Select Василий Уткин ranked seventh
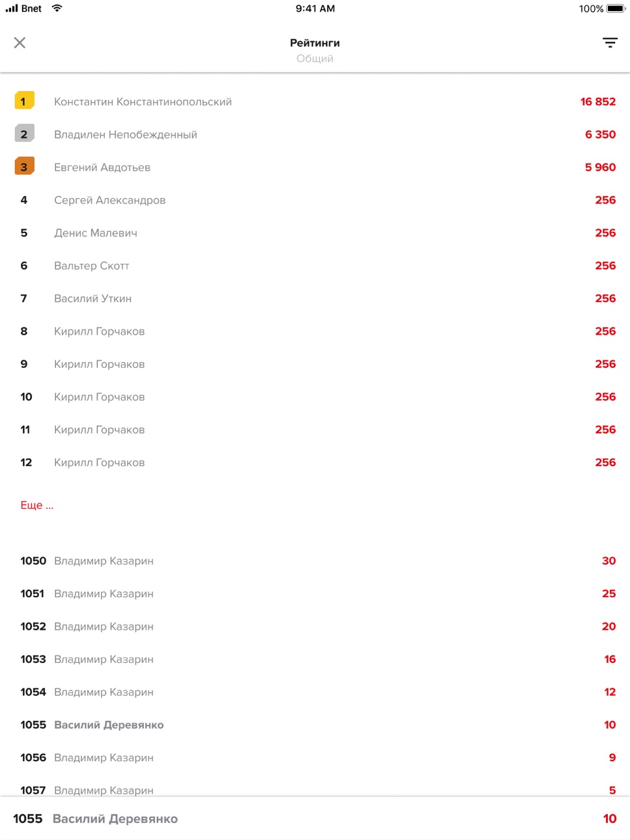This screenshot has height=840, width=630. click(315, 298)
